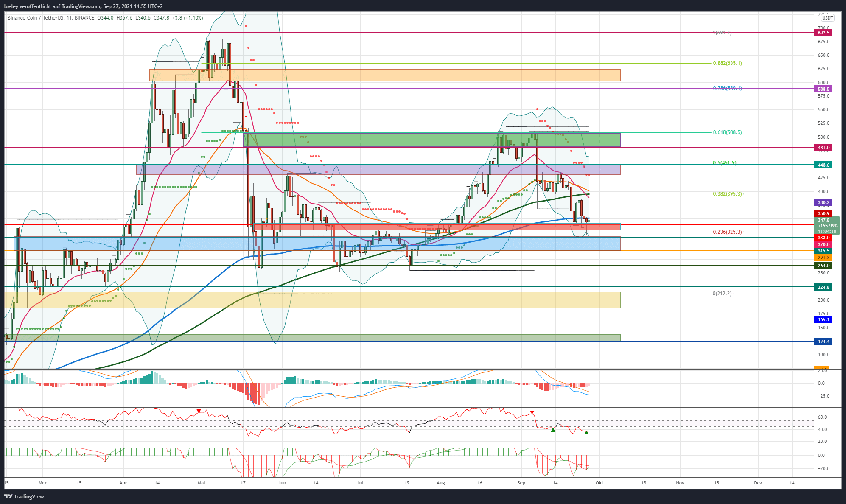
Task: Click the 60.0 tick on RSI axis
Action: (x=822, y=417)
